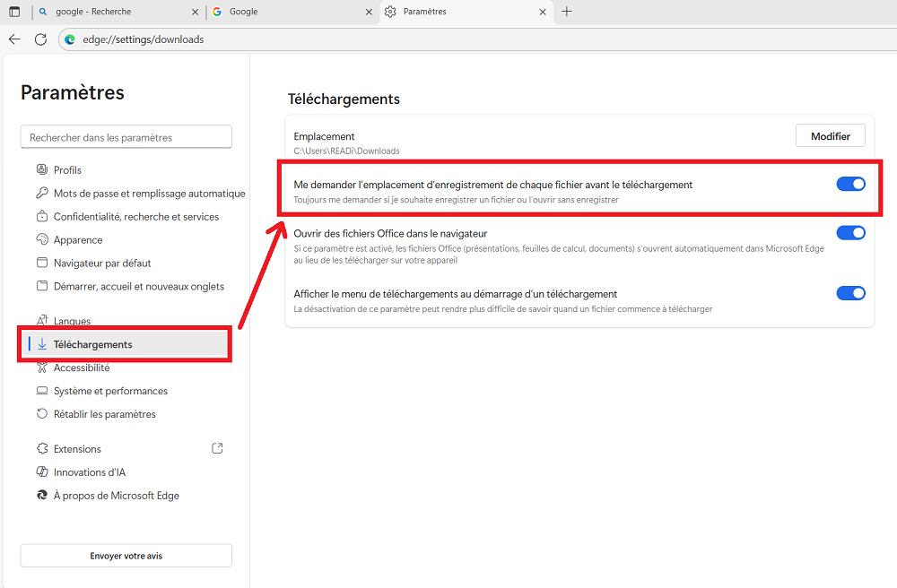
Task: Disable asking download location for each file
Action: pyautogui.click(x=850, y=184)
